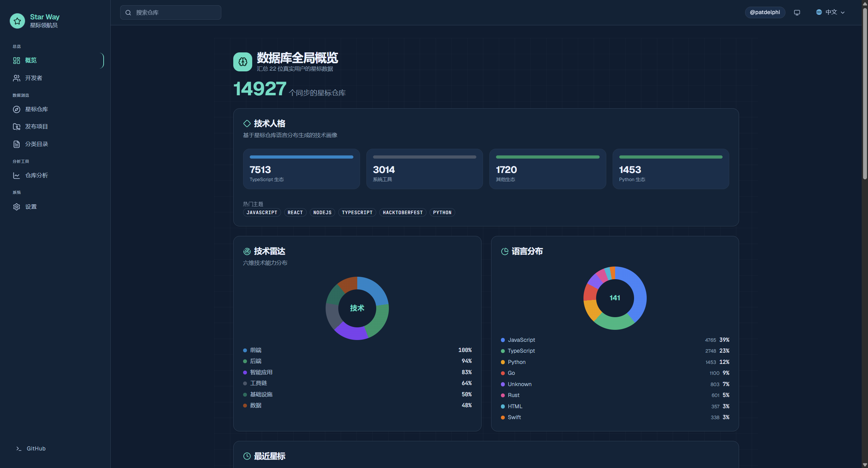Click the 后端 94% legend row

(x=357, y=361)
